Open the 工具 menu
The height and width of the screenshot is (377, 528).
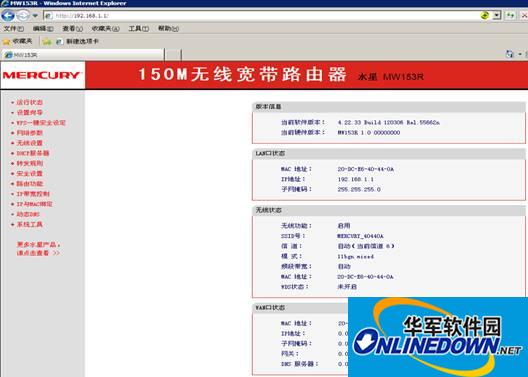point(138,29)
